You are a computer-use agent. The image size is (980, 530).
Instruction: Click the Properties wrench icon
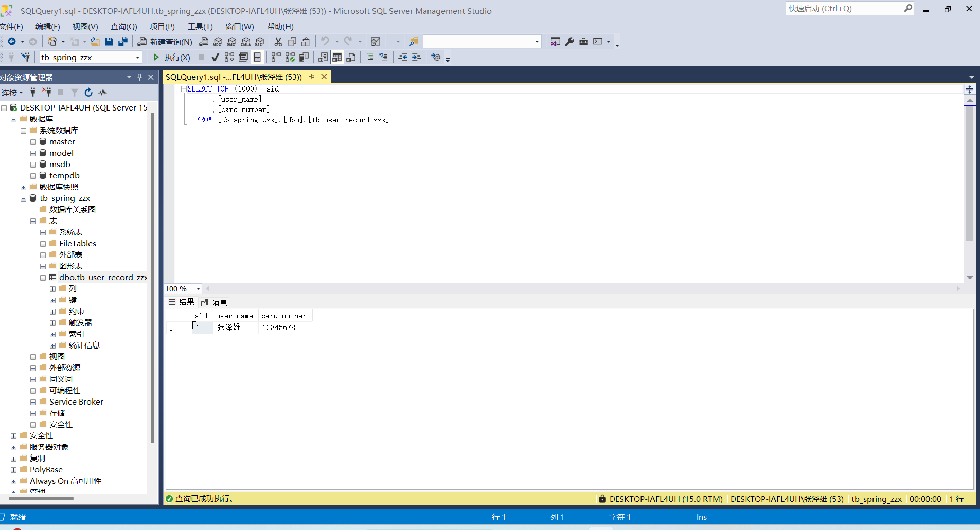click(x=569, y=42)
